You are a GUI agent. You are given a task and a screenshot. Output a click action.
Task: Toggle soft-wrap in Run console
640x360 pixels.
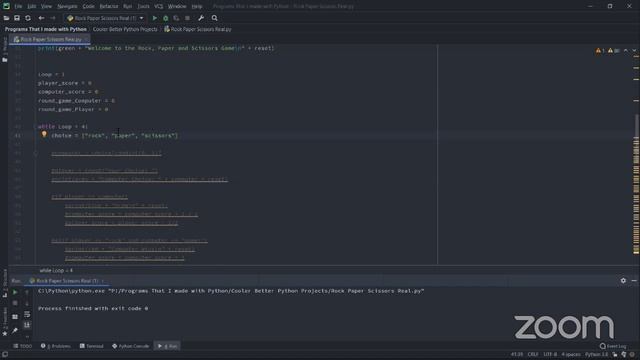tap(27, 314)
